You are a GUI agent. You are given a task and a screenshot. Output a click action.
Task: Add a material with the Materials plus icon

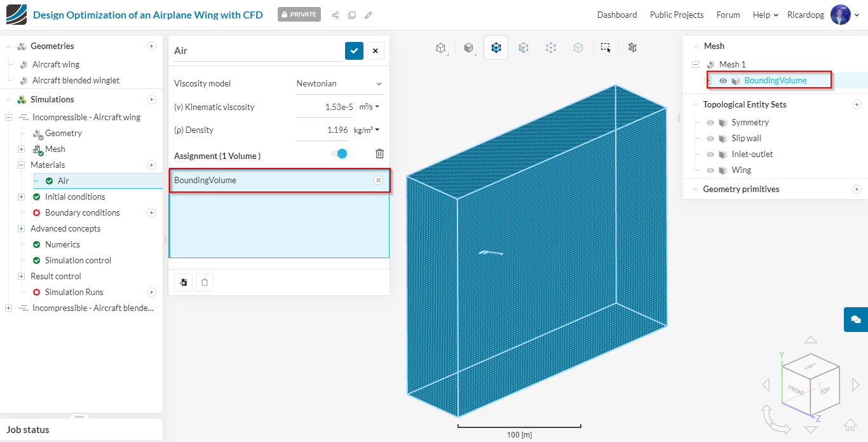pos(151,165)
